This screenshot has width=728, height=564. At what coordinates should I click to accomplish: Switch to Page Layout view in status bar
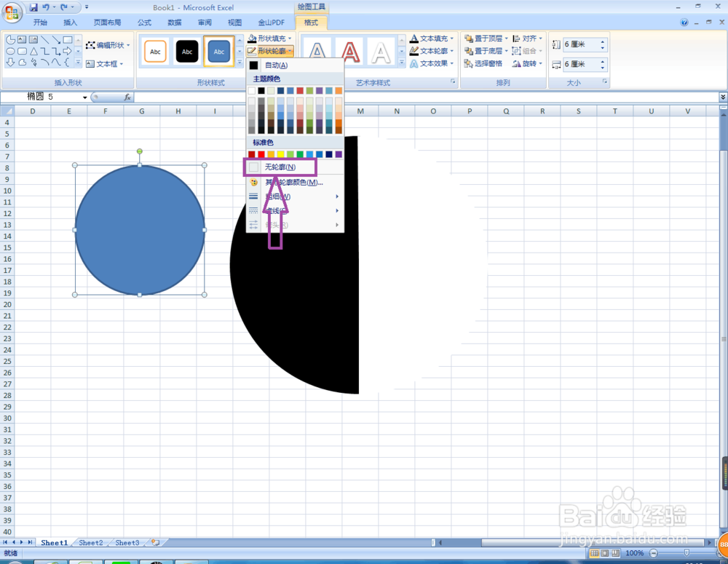605,553
